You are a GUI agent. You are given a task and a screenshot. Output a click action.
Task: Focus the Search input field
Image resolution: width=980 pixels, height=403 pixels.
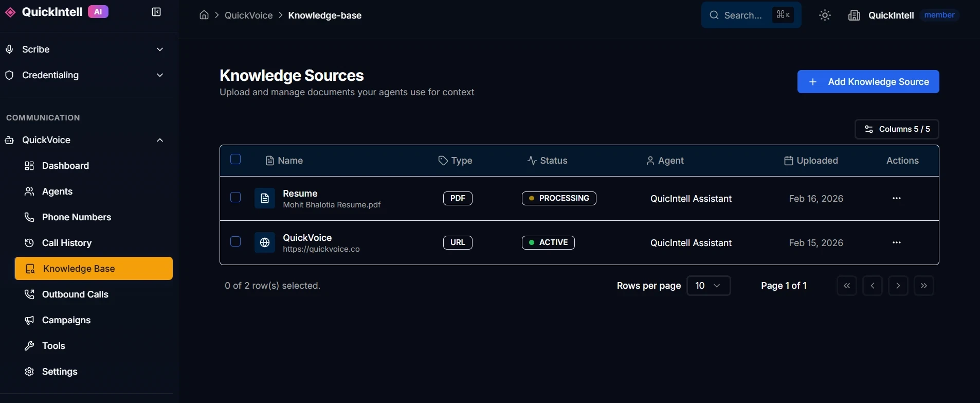click(751, 15)
